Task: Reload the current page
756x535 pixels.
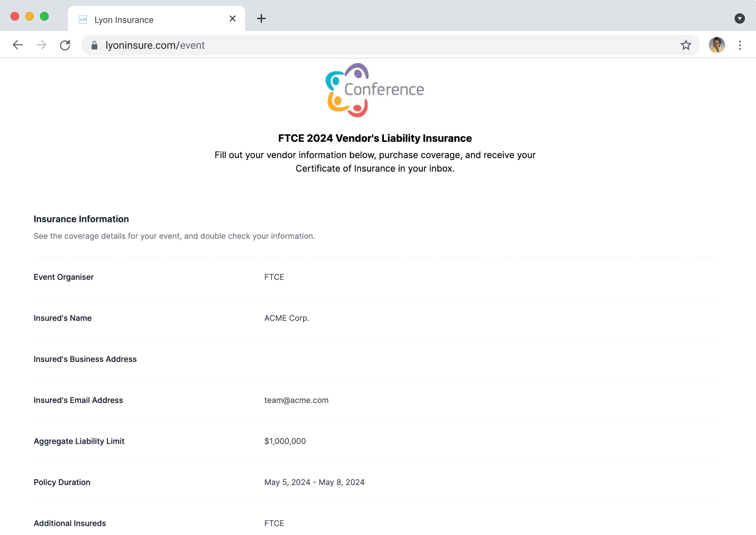Action: [65, 45]
